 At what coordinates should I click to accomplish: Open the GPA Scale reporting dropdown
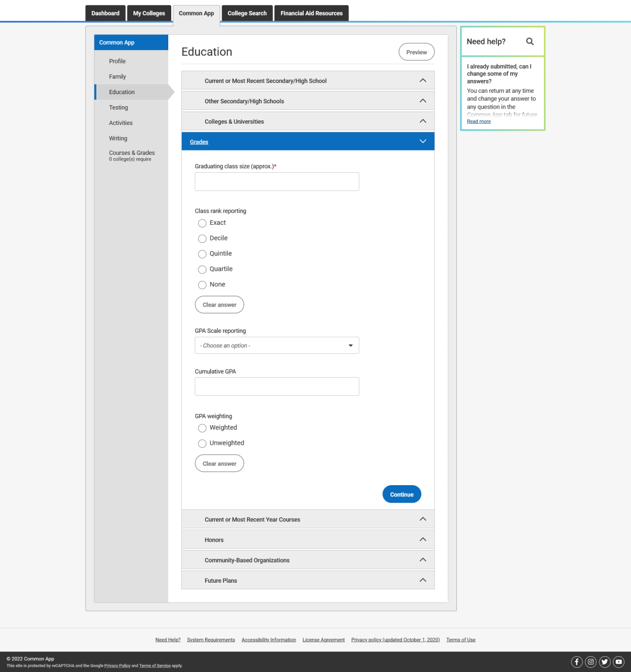point(277,346)
